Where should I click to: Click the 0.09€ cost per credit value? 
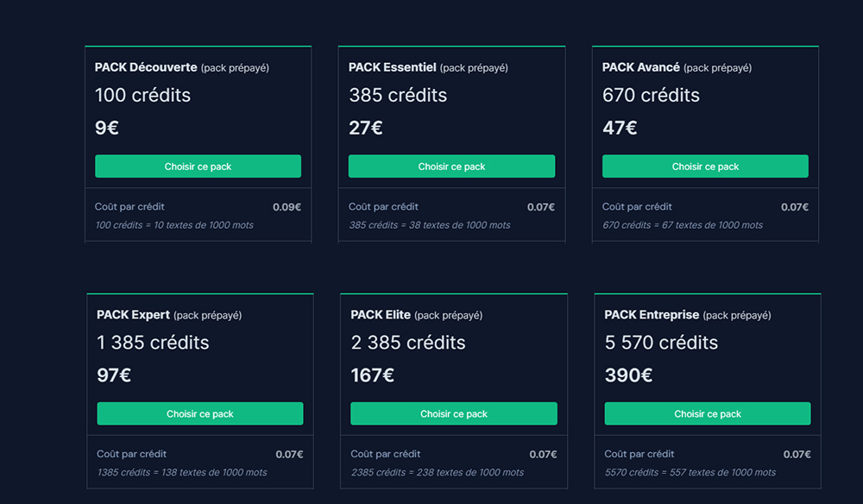[287, 207]
